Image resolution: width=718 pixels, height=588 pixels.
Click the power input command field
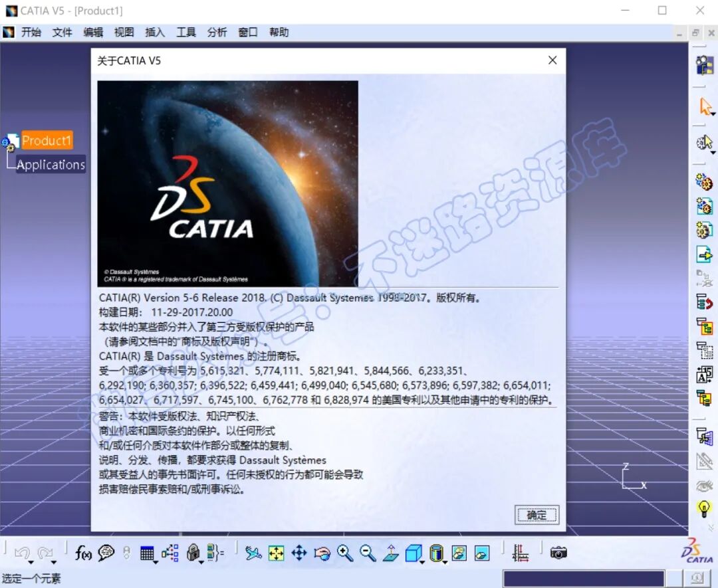point(584,579)
